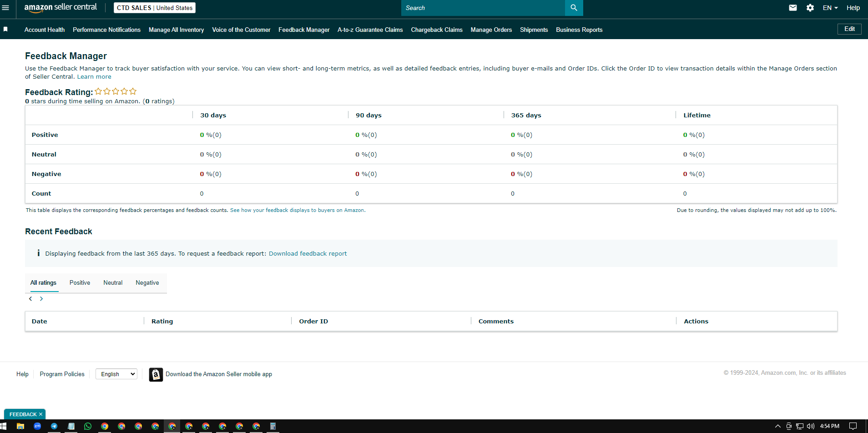
Task: Click the network tray icon
Action: (x=800, y=426)
